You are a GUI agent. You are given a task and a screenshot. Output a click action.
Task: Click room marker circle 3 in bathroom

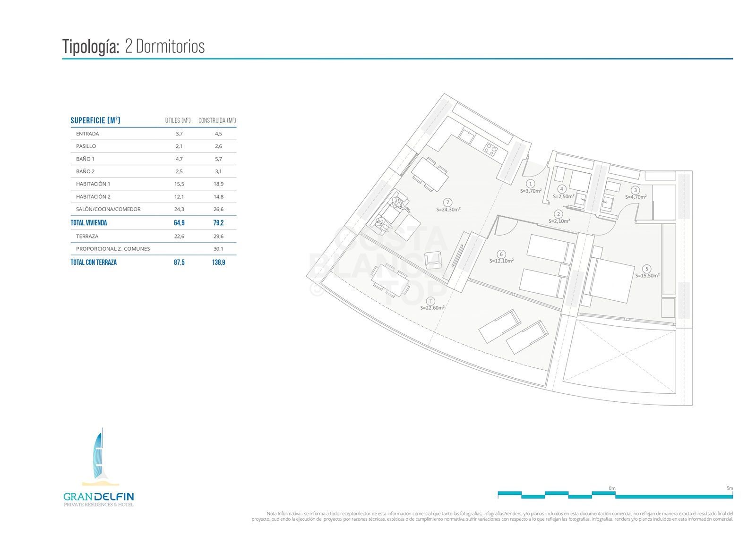click(636, 190)
